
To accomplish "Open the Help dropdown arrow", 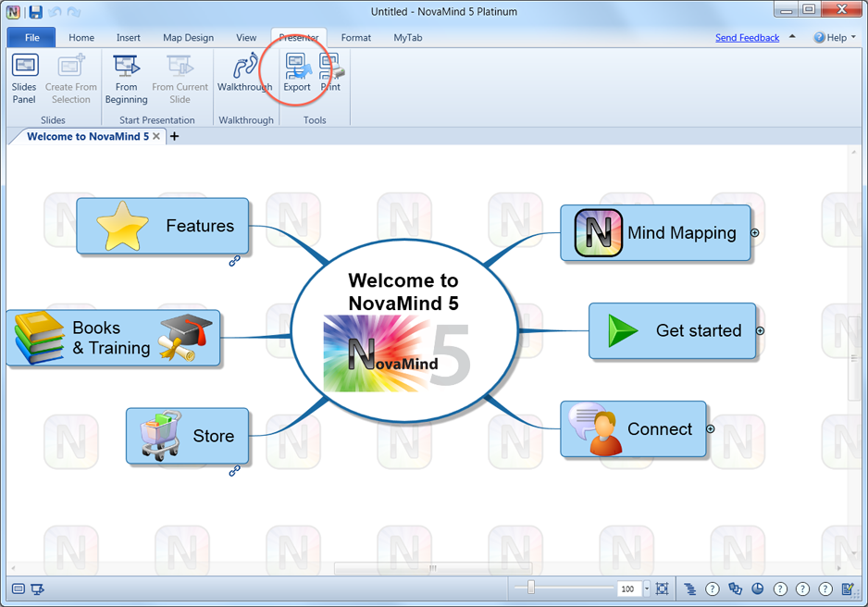I will [x=853, y=37].
